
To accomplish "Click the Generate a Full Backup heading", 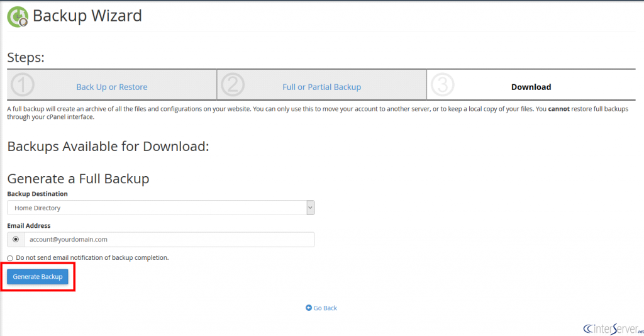I will [x=78, y=178].
